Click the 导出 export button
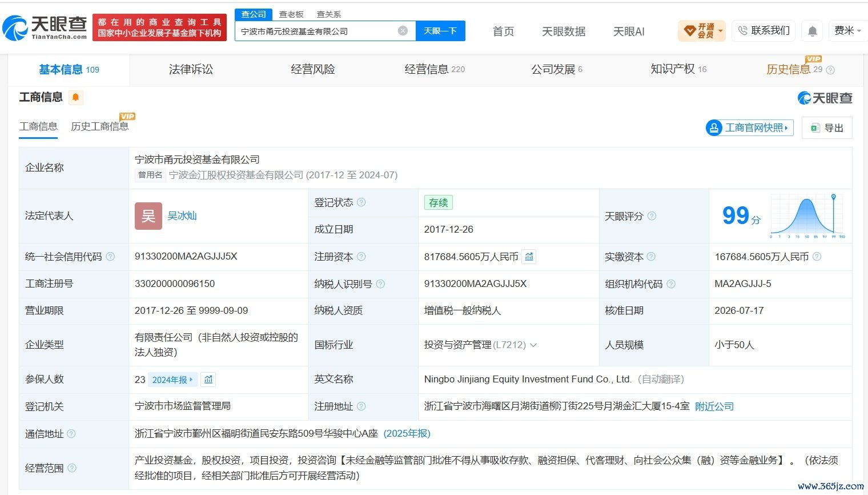The image size is (868, 495). [x=827, y=127]
